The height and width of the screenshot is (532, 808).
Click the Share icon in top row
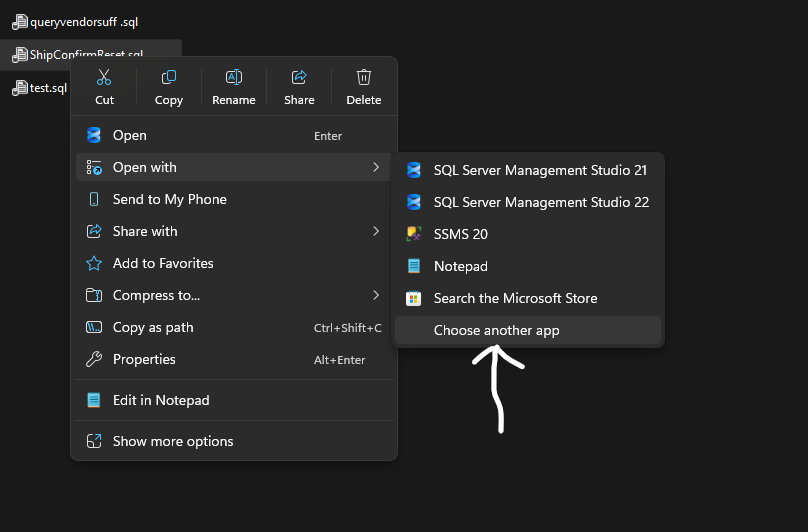(x=299, y=78)
